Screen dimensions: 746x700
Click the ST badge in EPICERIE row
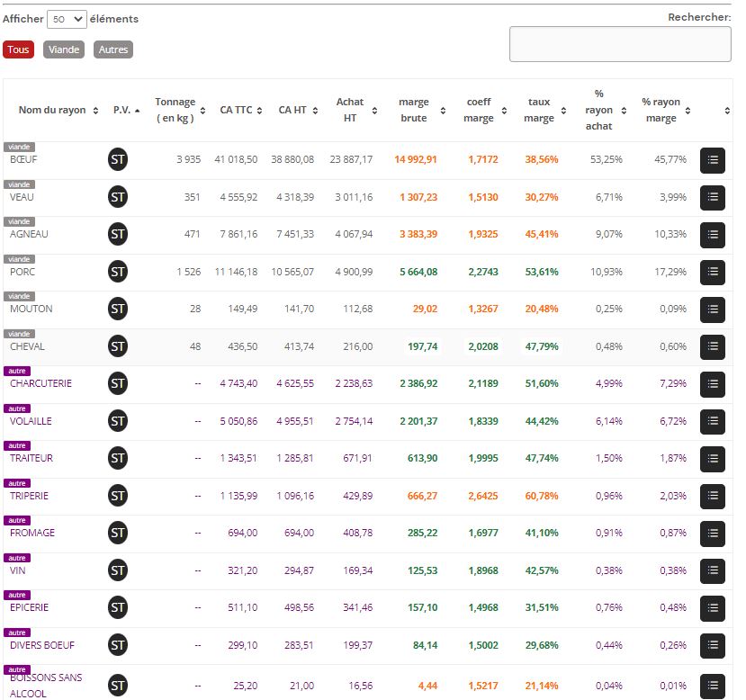pyautogui.click(x=118, y=607)
